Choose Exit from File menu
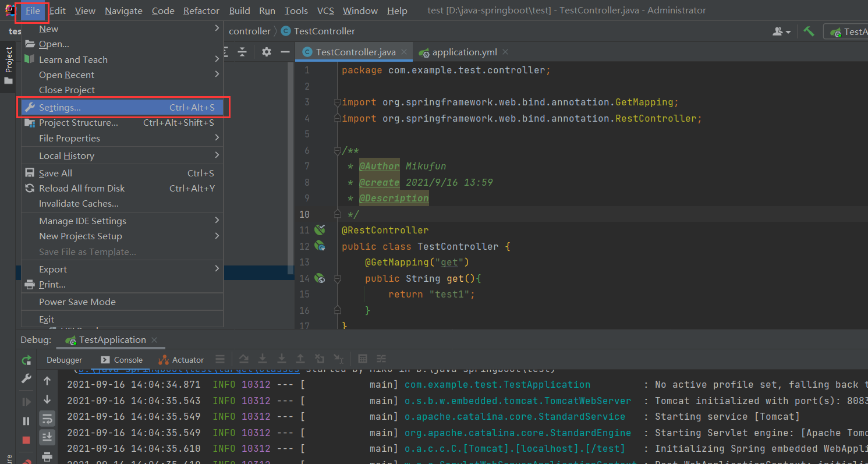 point(122,320)
